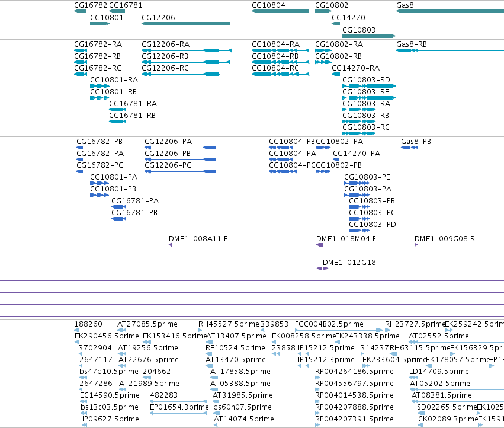Image resolution: width=504 pixels, height=428 pixels.
Task: Select protein CG16782-PB
Action: tap(99, 141)
